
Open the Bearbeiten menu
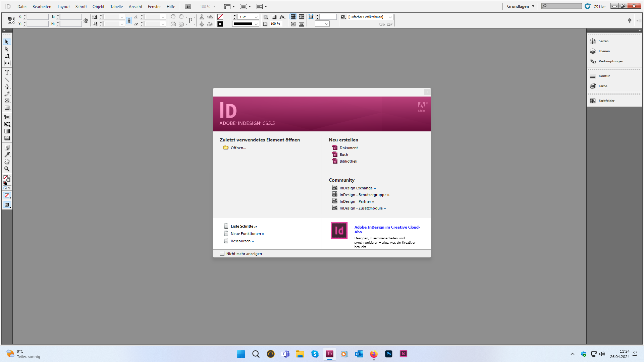tap(42, 6)
